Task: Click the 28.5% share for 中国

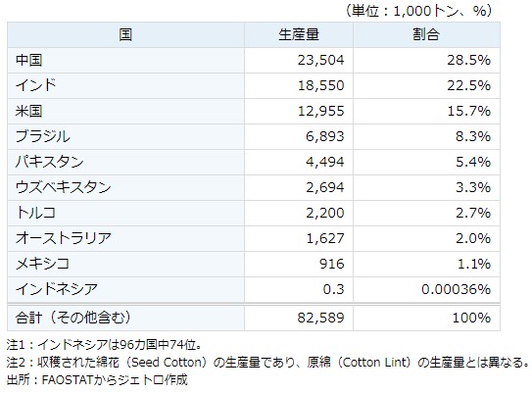Action: pos(469,60)
